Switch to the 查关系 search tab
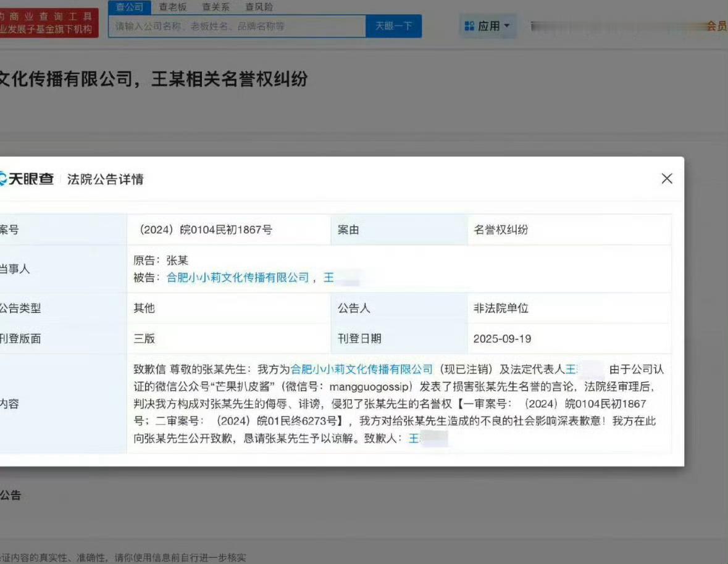This screenshot has height=564, width=728. [216, 7]
